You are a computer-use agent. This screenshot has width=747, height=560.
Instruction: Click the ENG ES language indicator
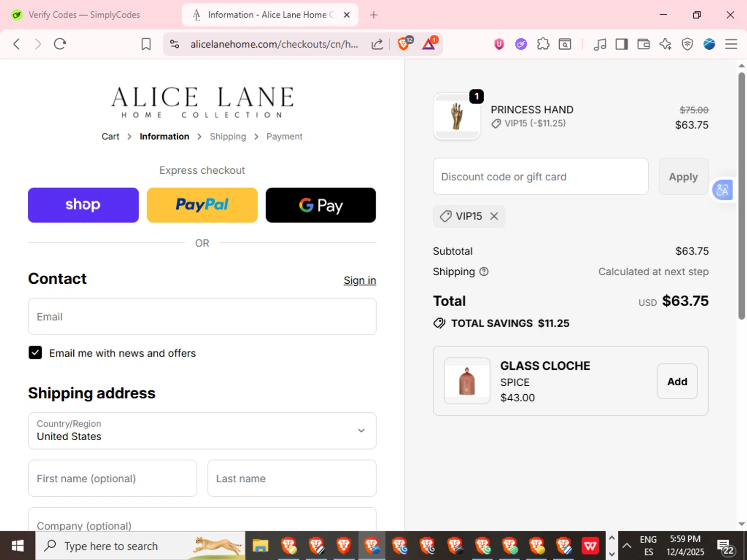[648, 546]
